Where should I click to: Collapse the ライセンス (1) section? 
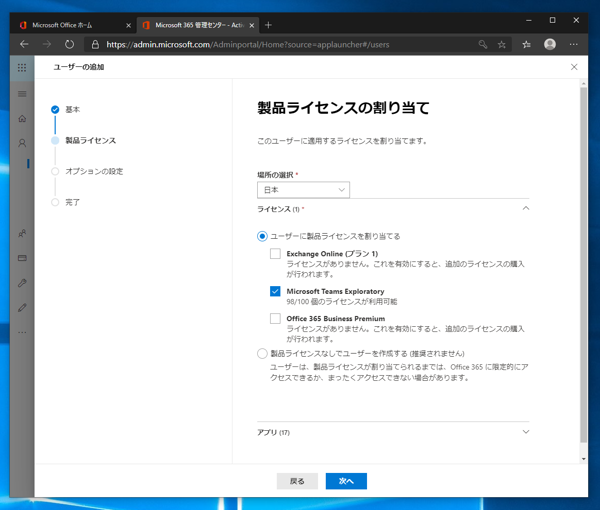pyautogui.click(x=526, y=209)
